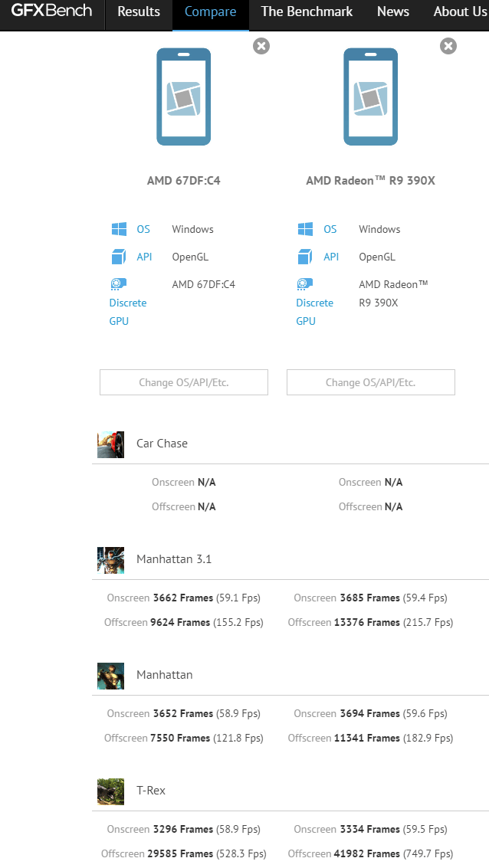Click the Windows OS icon for R9 390X
The height and width of the screenshot is (868, 489).
(306, 229)
